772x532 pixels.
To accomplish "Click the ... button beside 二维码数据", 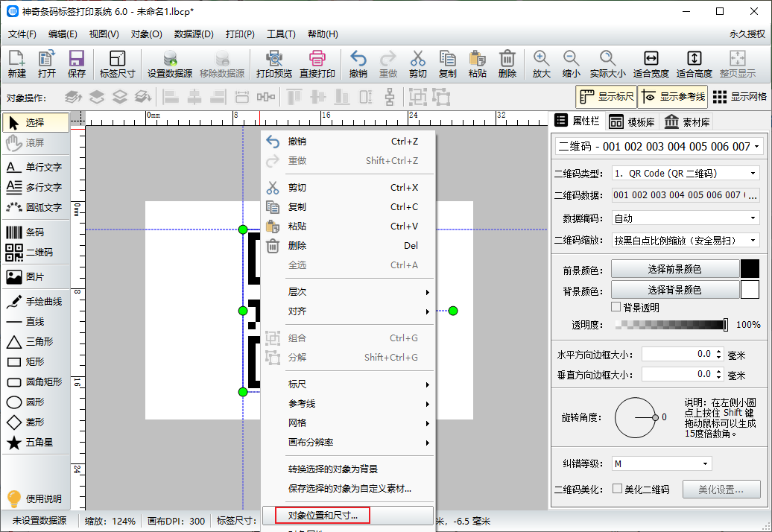I will [753, 195].
